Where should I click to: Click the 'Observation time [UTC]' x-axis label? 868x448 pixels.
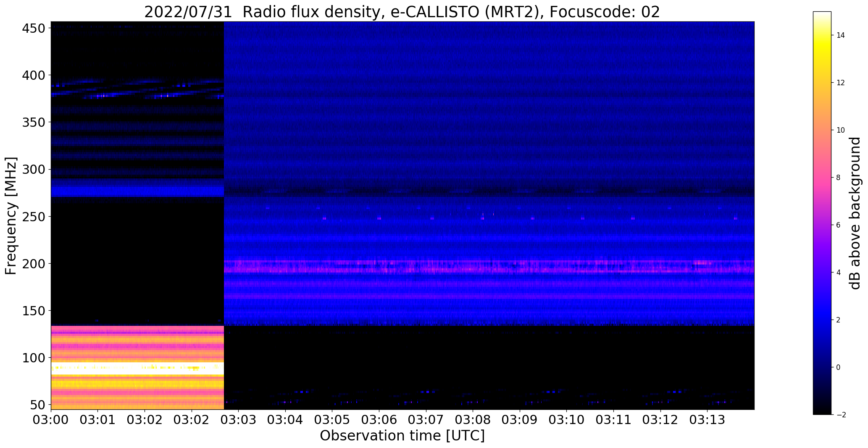[x=402, y=435]
